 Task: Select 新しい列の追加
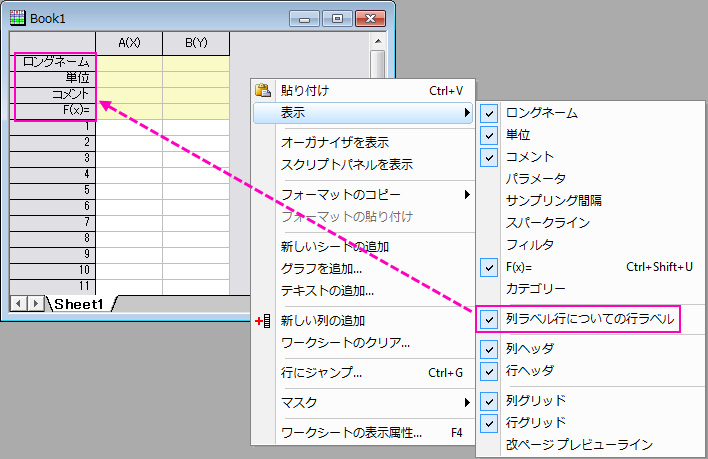coord(363,321)
